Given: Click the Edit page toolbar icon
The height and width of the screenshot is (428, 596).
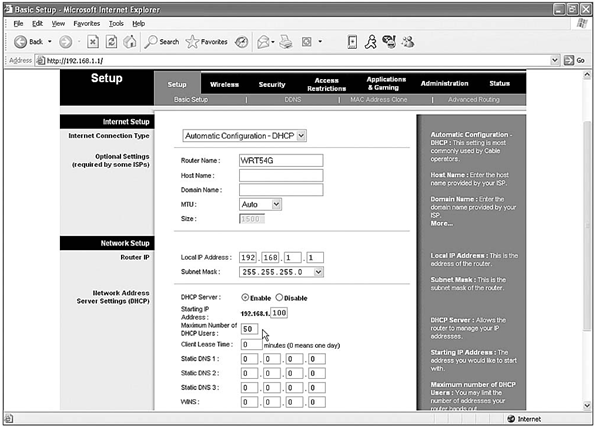Looking at the screenshot, I should coord(306,42).
